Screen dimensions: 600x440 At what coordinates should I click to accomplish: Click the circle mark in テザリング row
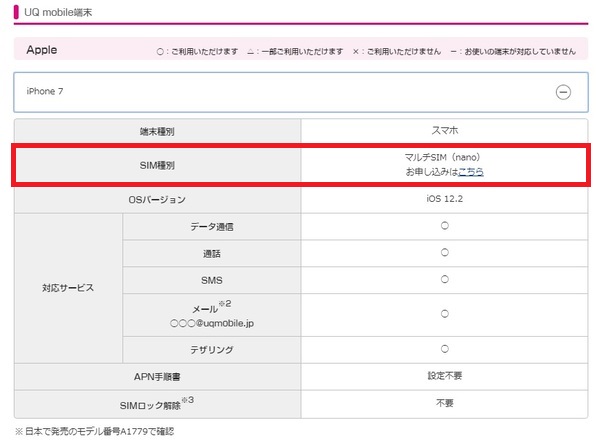(444, 349)
